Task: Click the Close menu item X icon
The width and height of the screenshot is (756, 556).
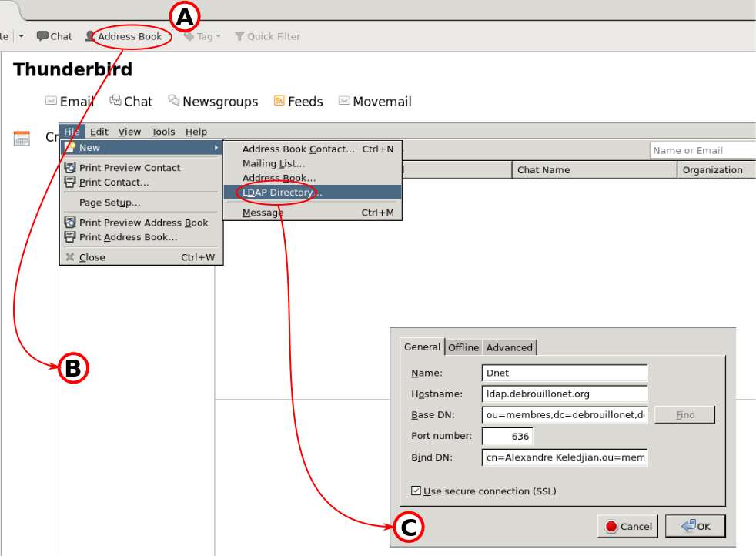Action: click(x=70, y=257)
